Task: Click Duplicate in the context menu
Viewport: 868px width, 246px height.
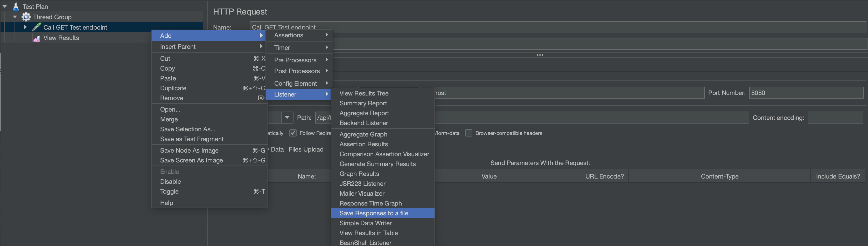Action: pos(173,88)
